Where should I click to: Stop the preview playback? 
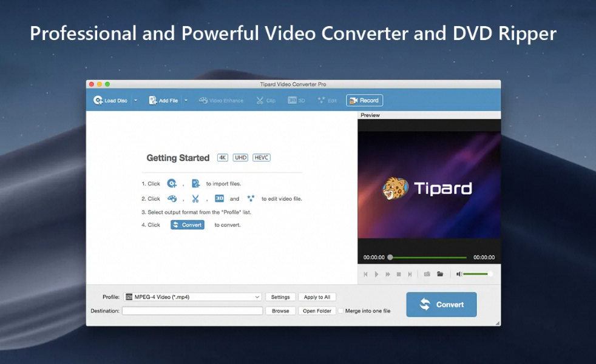[x=399, y=274]
